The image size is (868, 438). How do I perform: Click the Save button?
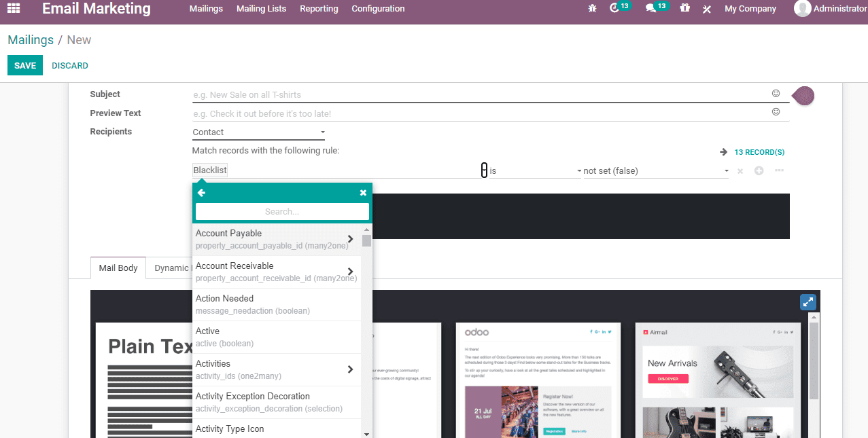[25, 65]
